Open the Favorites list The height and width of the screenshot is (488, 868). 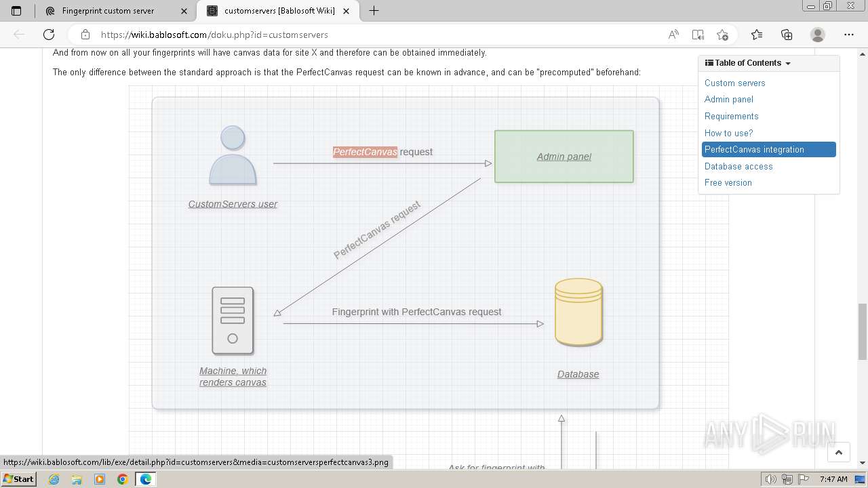click(757, 35)
